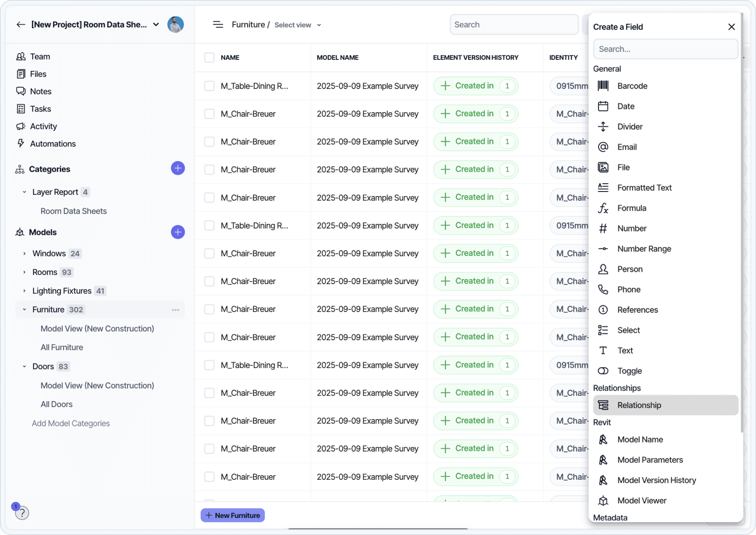Screen dimensions: 756x535
Task: Open Automations in the sidebar
Action: pyautogui.click(x=53, y=144)
